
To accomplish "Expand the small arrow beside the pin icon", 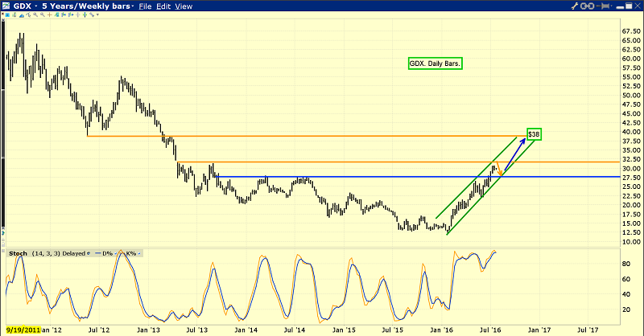I will [x=612, y=6].
